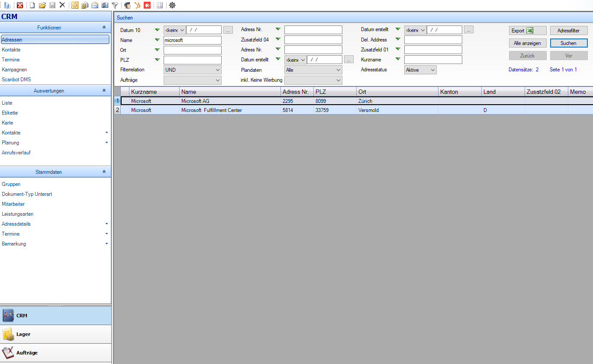Image resolution: width=593 pixels, height=364 pixels.
Task: Click the Versmold cell
Action: [x=397, y=110]
